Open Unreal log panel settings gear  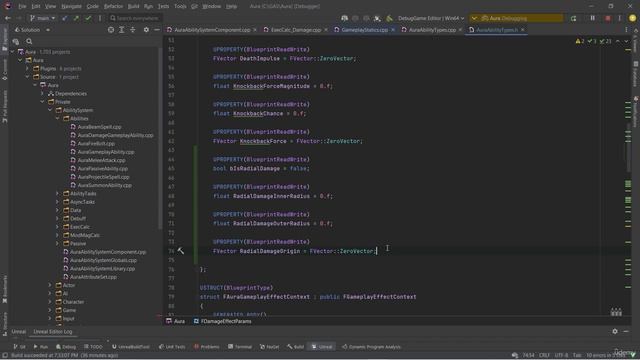[615, 331]
